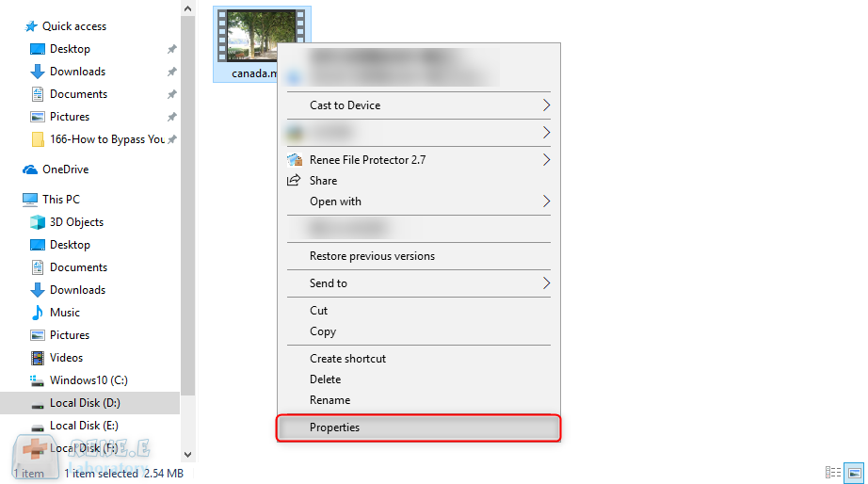Expand the Send to submenu arrow
This screenshot has height=484, width=868.
coord(546,283)
